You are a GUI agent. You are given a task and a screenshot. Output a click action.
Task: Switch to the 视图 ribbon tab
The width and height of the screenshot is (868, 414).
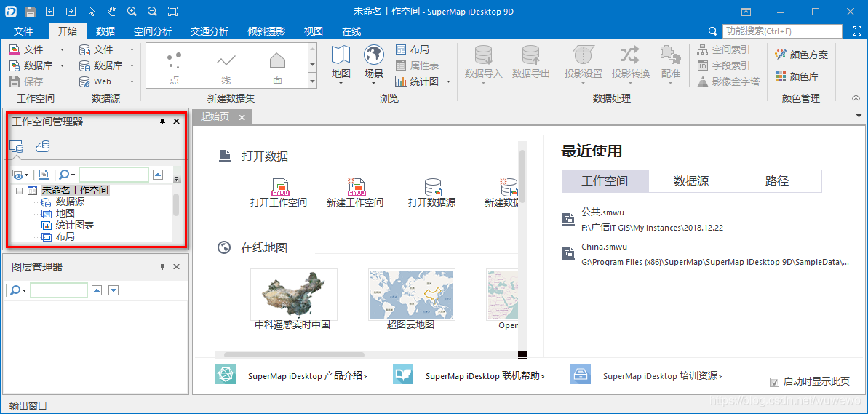314,31
